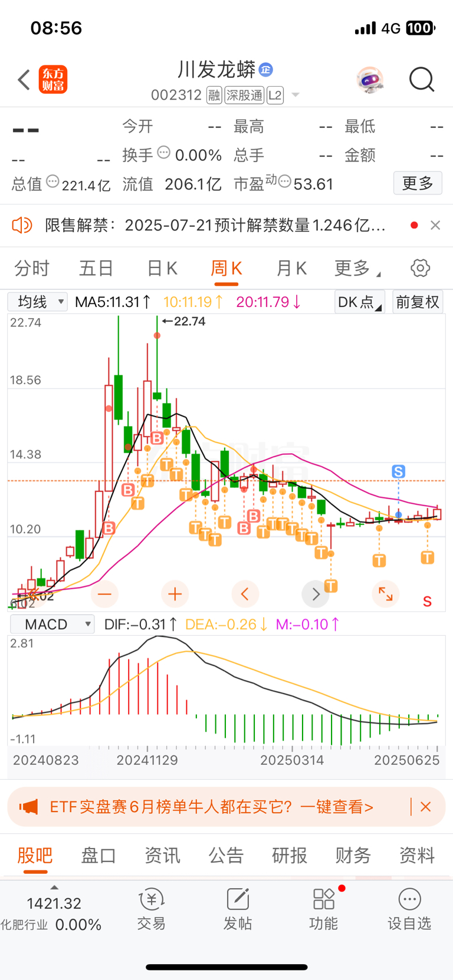The height and width of the screenshot is (980, 453).
Task: Switch to the 资讯 tab
Action: [162, 855]
